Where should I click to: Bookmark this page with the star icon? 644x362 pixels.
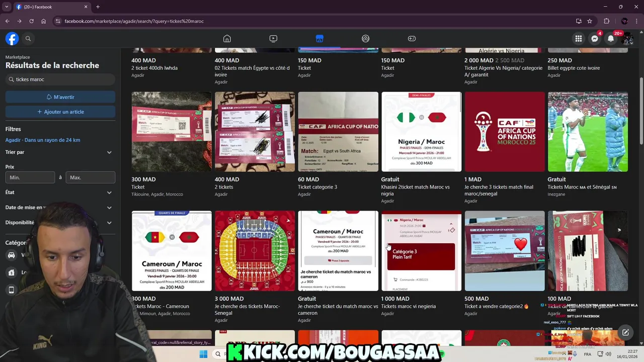[x=590, y=21]
